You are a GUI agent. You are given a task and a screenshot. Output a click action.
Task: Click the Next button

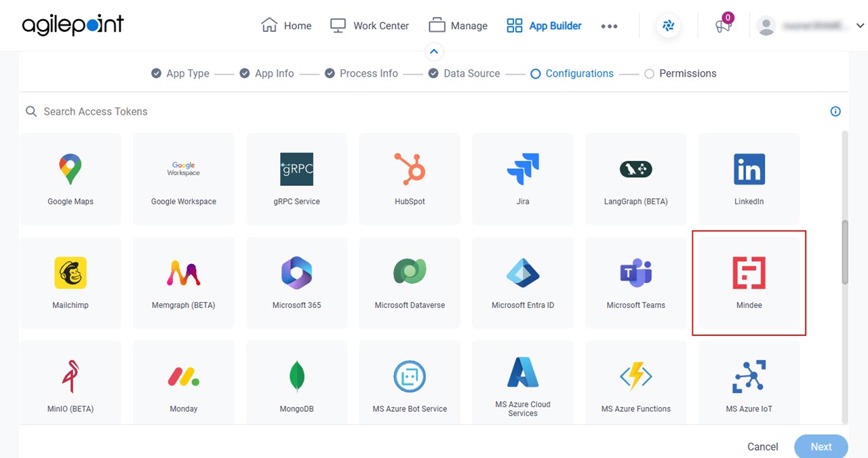click(821, 446)
